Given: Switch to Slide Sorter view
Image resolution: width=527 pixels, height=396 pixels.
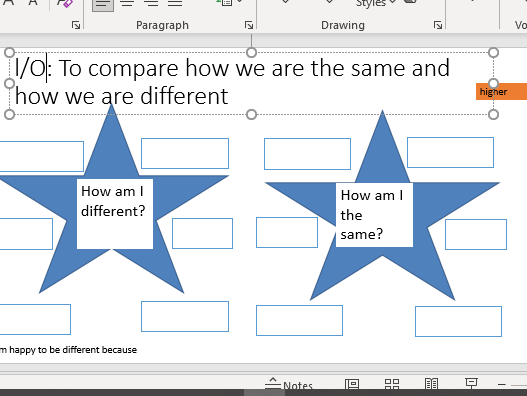Looking at the screenshot, I should [x=392, y=384].
